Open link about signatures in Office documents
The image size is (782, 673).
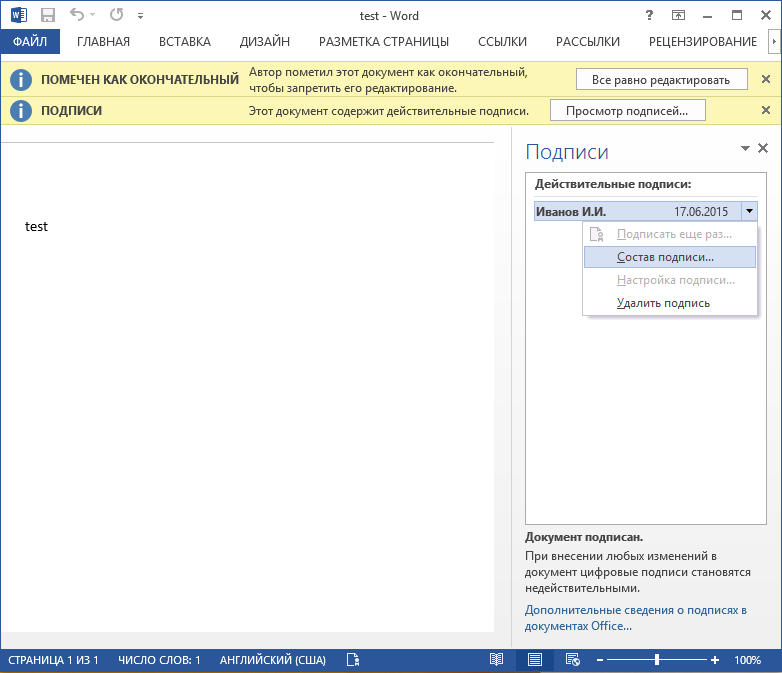pyautogui.click(x=636, y=618)
